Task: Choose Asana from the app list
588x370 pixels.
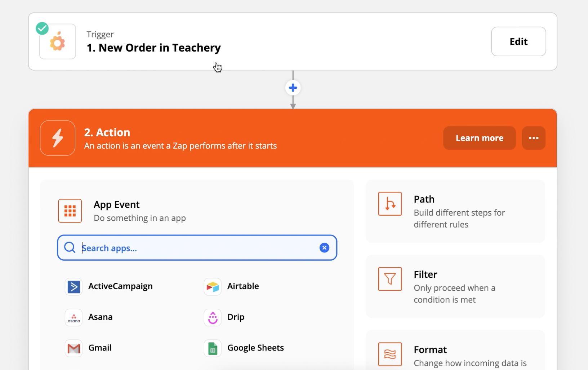Action: (101, 317)
